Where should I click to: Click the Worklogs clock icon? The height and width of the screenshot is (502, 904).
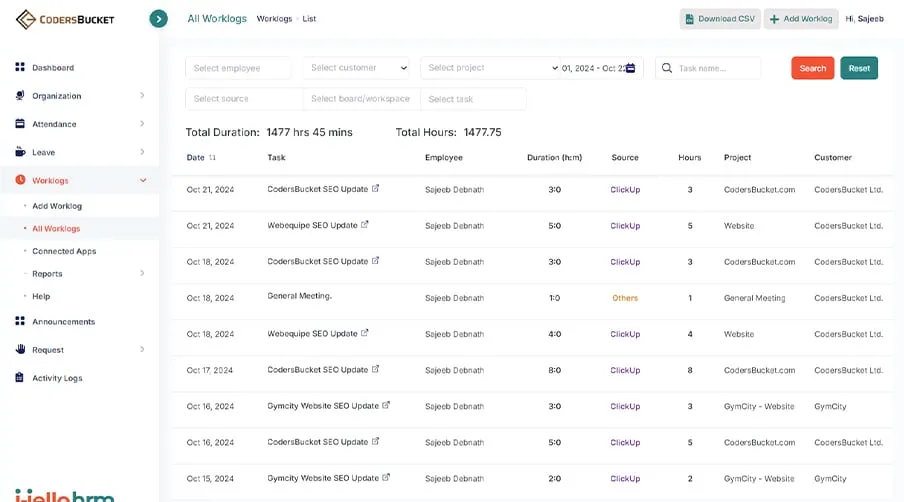[20, 180]
